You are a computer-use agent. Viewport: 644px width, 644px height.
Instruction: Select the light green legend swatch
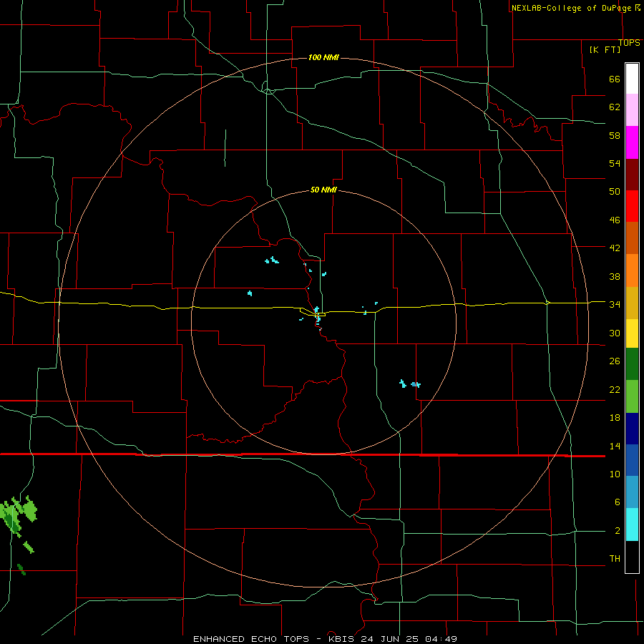(632, 396)
